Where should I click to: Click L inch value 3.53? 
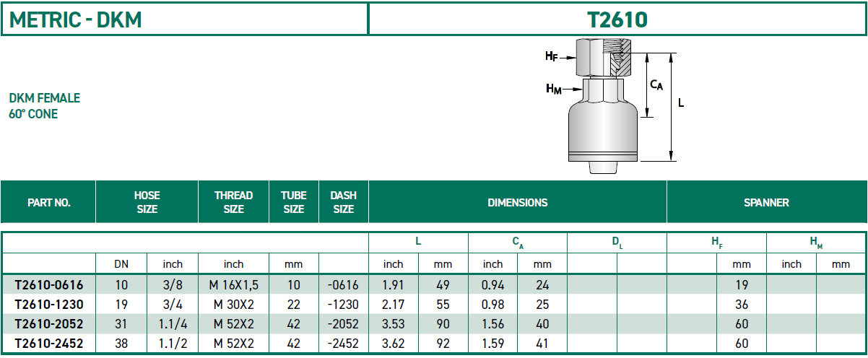pyautogui.click(x=392, y=324)
